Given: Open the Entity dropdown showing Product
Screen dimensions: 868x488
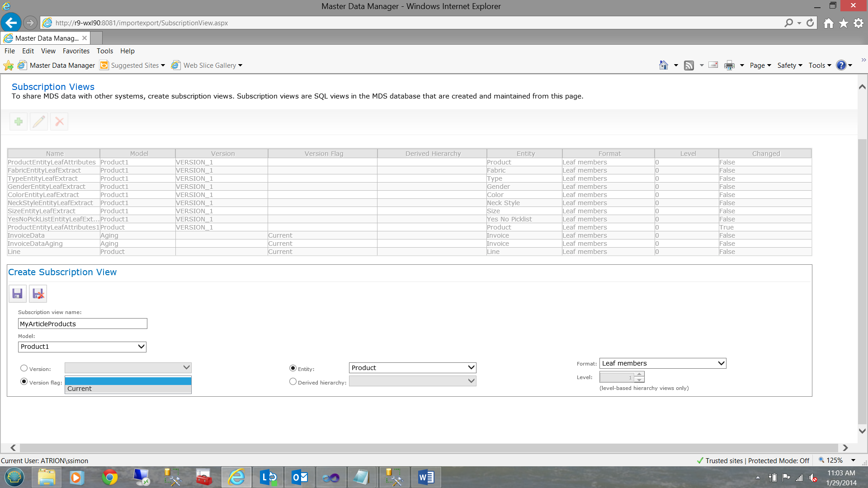Looking at the screenshot, I should [412, 368].
